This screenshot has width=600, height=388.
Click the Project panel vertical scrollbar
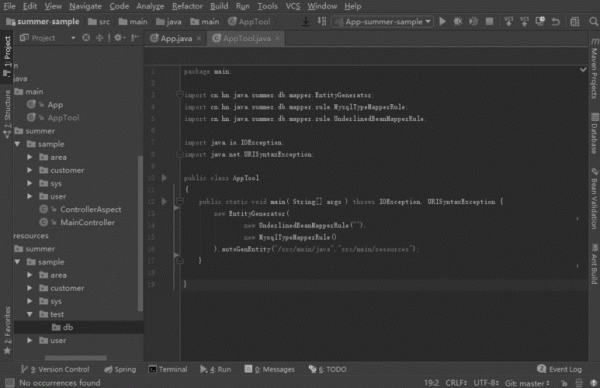[140, 233]
